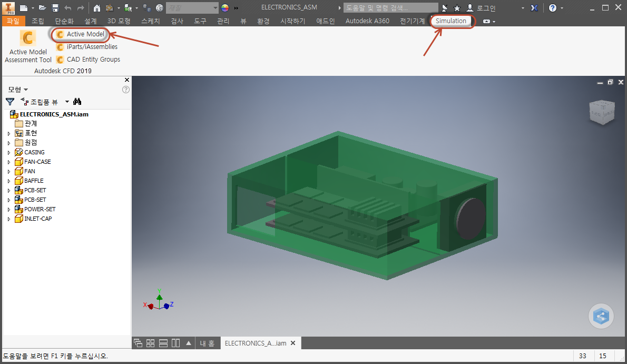Save the assembly with the floppy disk icon
Viewport: 627px width, 364px height.
pos(55,8)
